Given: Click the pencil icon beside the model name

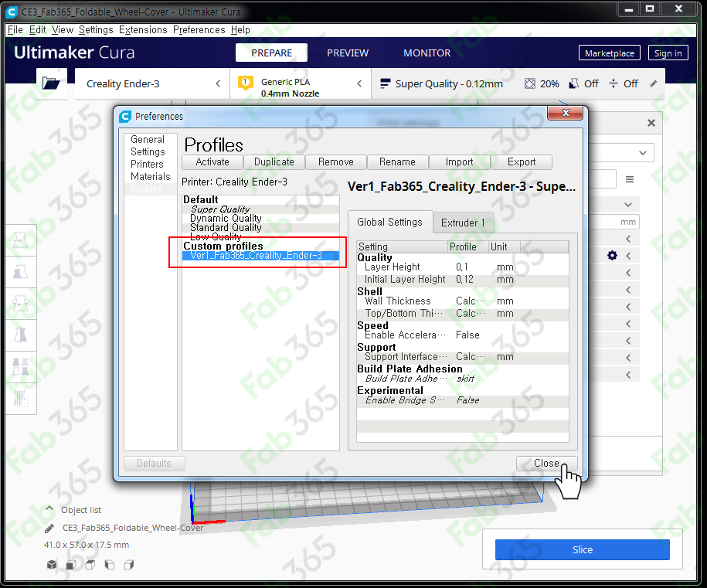Looking at the screenshot, I should click(49, 528).
